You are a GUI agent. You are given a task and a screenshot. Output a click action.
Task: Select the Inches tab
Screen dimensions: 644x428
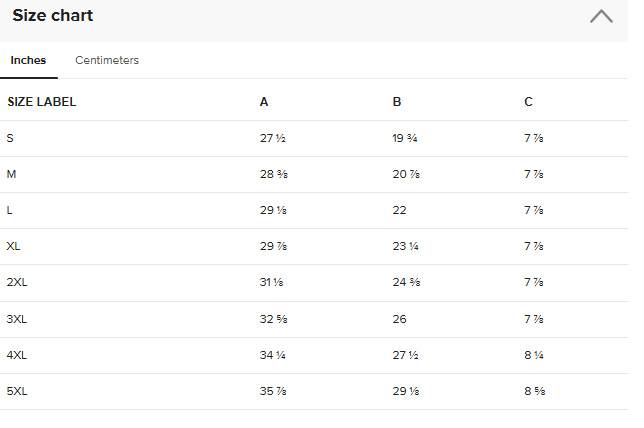[x=28, y=60]
